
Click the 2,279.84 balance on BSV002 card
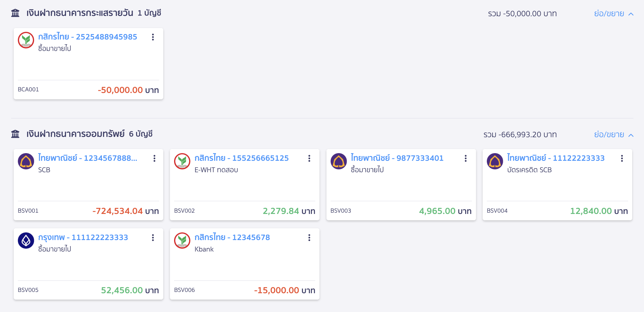click(281, 211)
